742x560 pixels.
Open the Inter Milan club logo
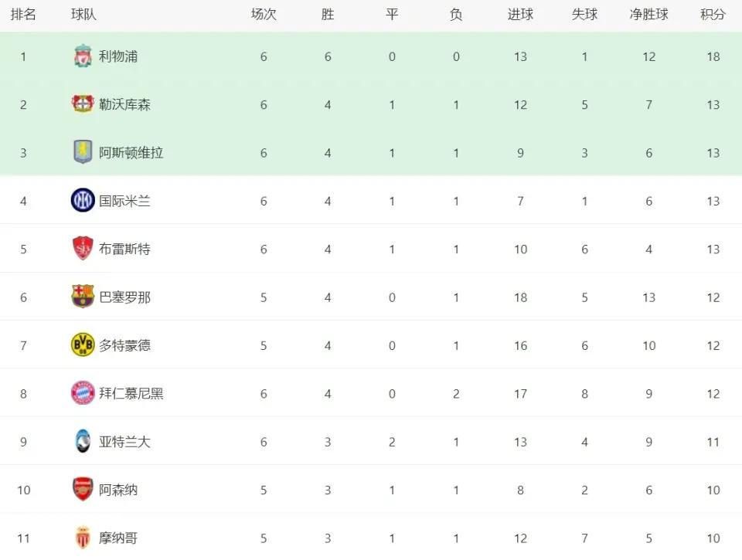click(x=83, y=200)
